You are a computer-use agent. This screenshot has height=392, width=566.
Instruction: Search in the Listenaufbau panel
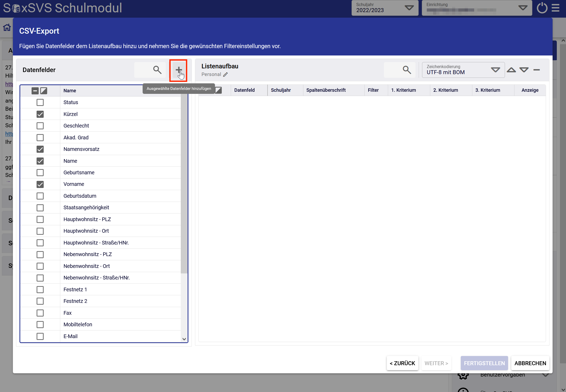tap(407, 70)
